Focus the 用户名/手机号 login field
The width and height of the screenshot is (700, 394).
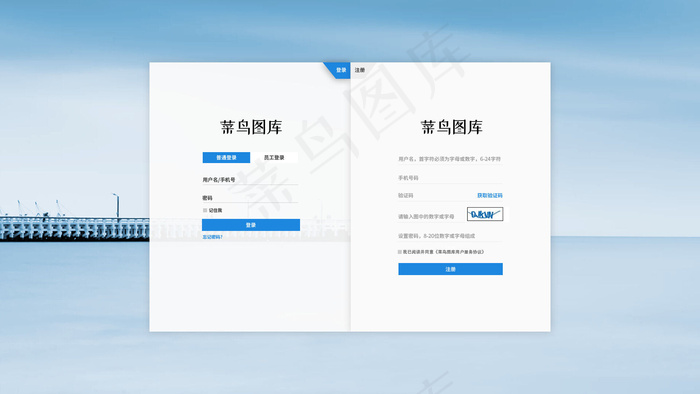coord(250,180)
